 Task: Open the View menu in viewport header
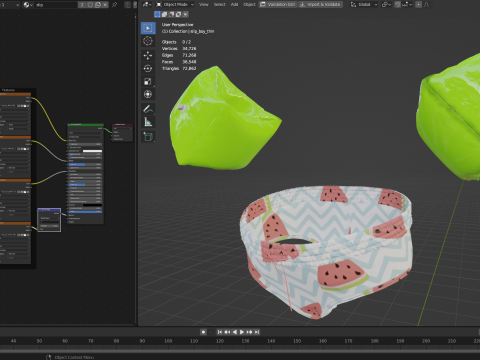(x=203, y=4)
